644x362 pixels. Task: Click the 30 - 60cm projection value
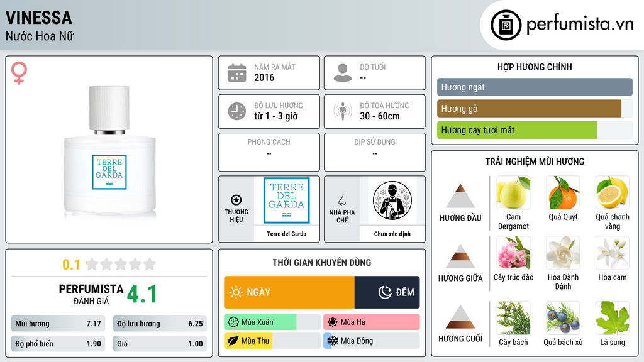click(x=380, y=116)
